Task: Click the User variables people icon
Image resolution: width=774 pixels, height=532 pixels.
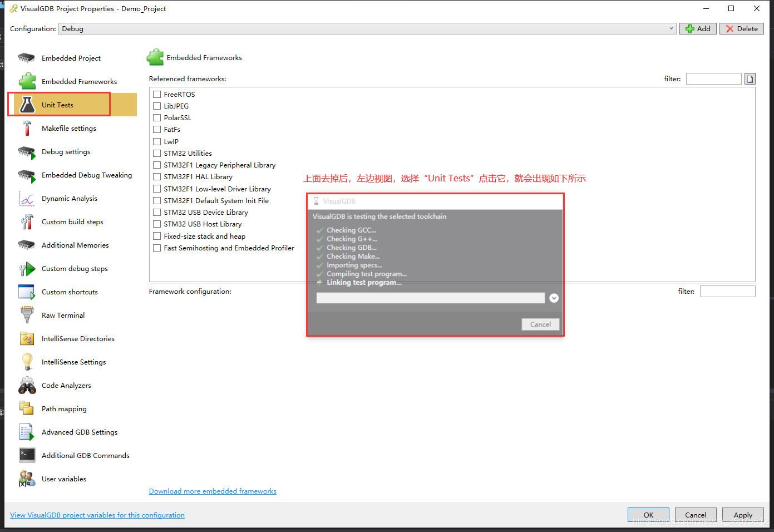Action: (x=27, y=479)
